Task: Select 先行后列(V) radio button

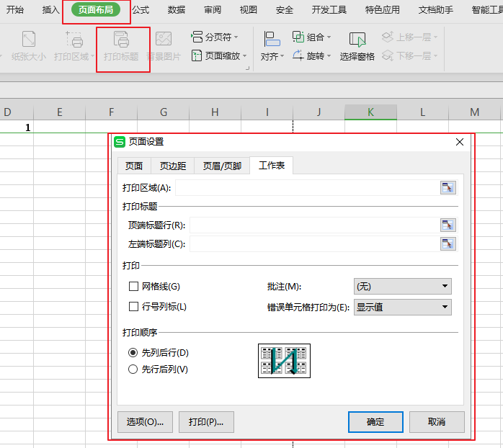Action: click(133, 369)
